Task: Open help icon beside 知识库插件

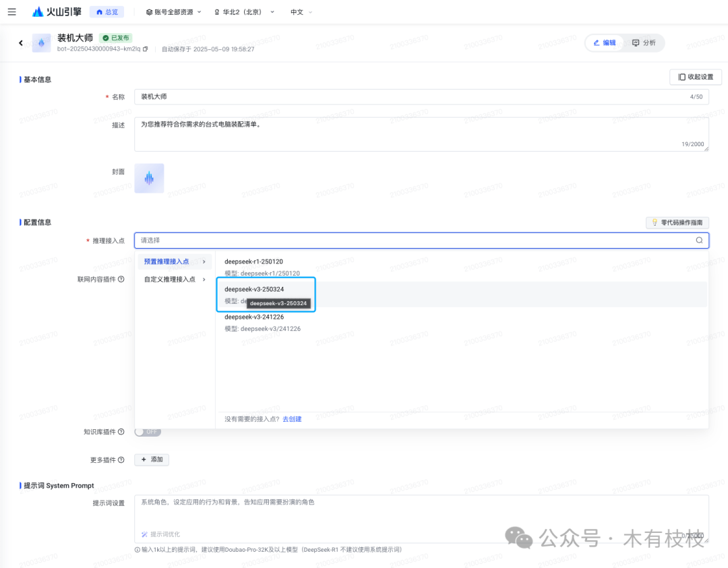Action: pyautogui.click(x=121, y=432)
